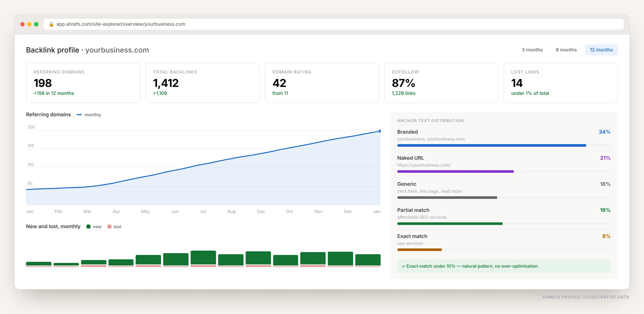Viewport: 644px width, 314px height.
Task: Select the 3 months range tab
Action: click(532, 50)
